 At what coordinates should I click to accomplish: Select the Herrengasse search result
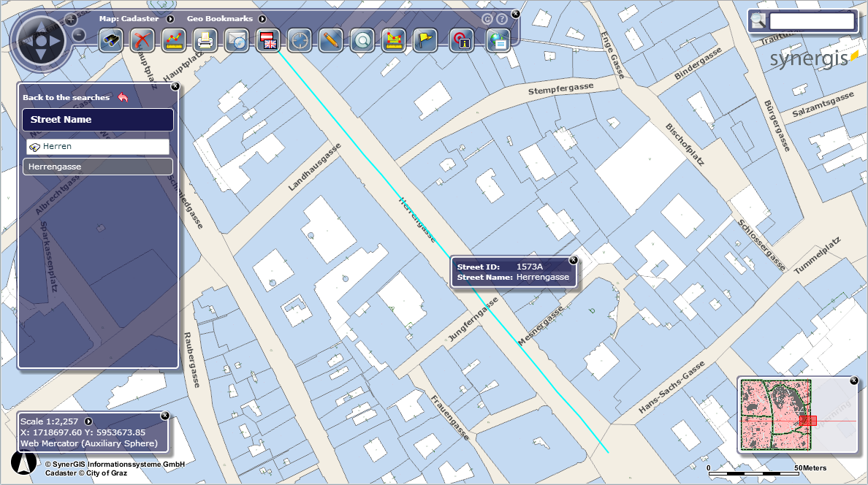pos(97,167)
